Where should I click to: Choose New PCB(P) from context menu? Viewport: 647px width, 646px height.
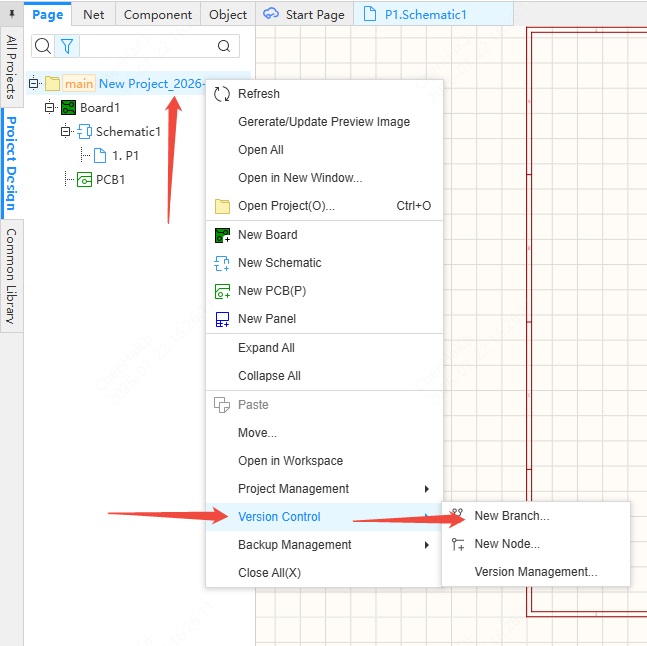tap(324, 291)
